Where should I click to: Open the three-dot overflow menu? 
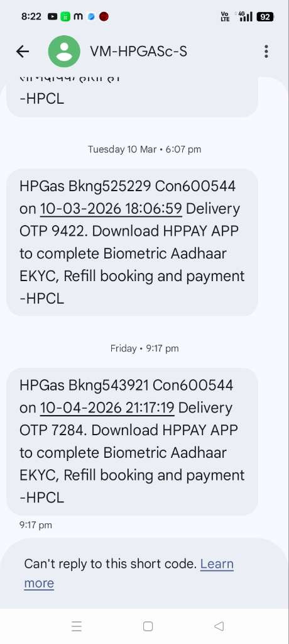pos(266,52)
